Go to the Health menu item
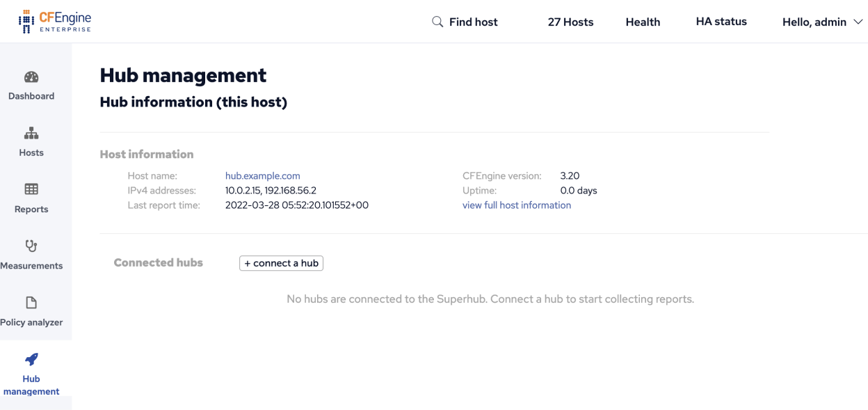The width and height of the screenshot is (868, 410). (x=643, y=22)
